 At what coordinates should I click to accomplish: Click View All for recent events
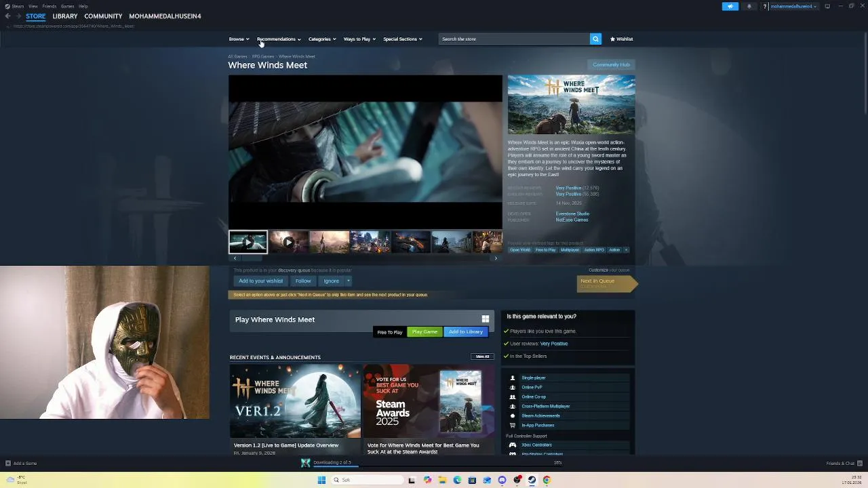coord(482,357)
